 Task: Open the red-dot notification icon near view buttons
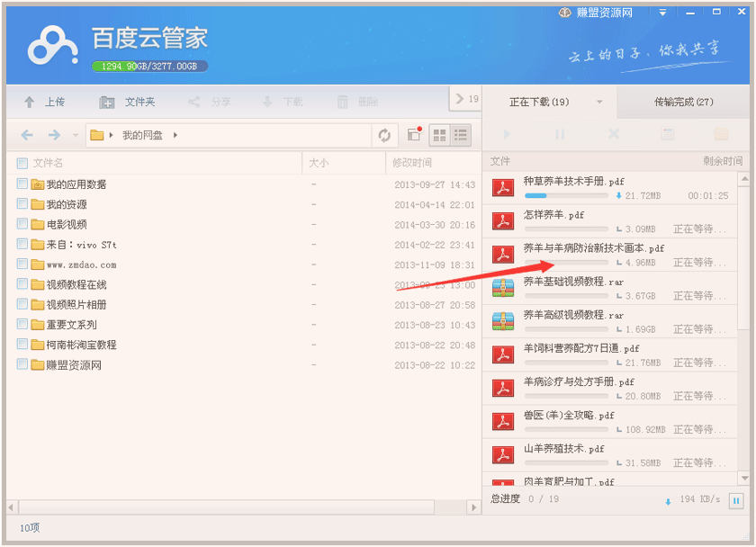[414, 135]
